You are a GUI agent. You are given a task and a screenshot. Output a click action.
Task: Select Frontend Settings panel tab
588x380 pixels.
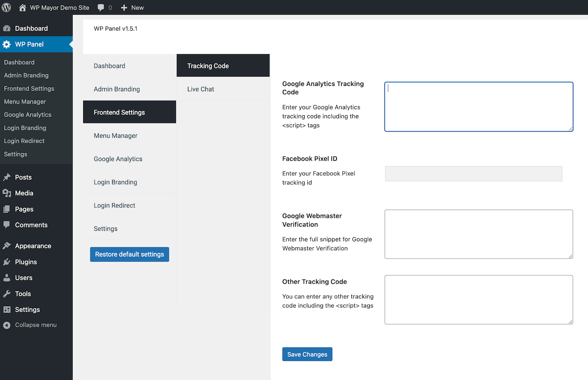(x=130, y=112)
